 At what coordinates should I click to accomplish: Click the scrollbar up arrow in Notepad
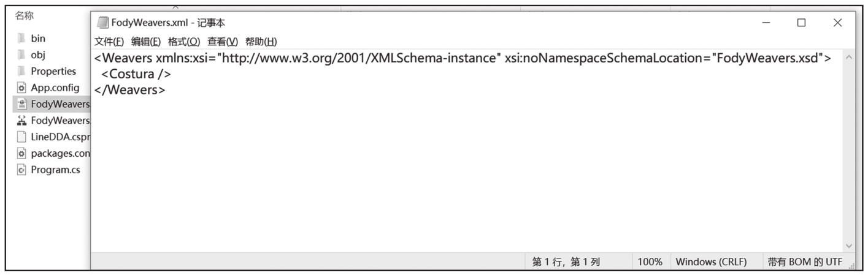pos(849,57)
